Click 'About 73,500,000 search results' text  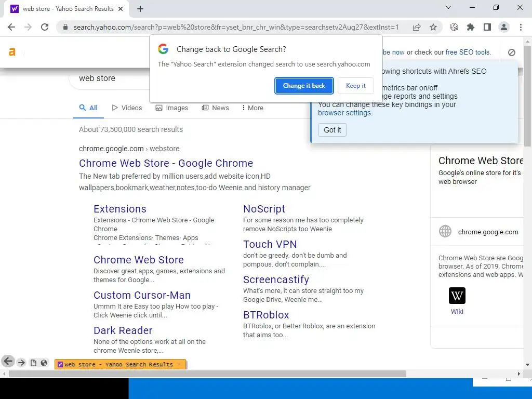coord(130,129)
